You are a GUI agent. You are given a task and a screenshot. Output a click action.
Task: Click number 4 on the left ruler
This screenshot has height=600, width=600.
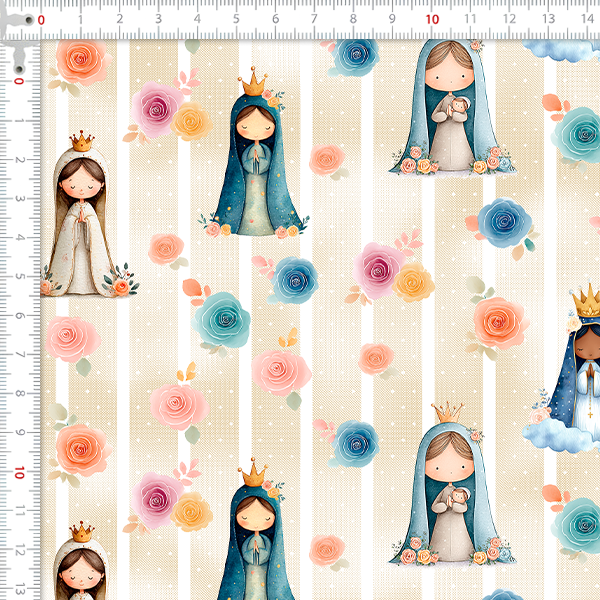[x=19, y=238]
